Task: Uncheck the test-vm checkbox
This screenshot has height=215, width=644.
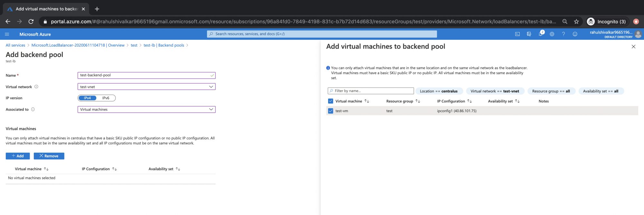Action: coord(330,111)
